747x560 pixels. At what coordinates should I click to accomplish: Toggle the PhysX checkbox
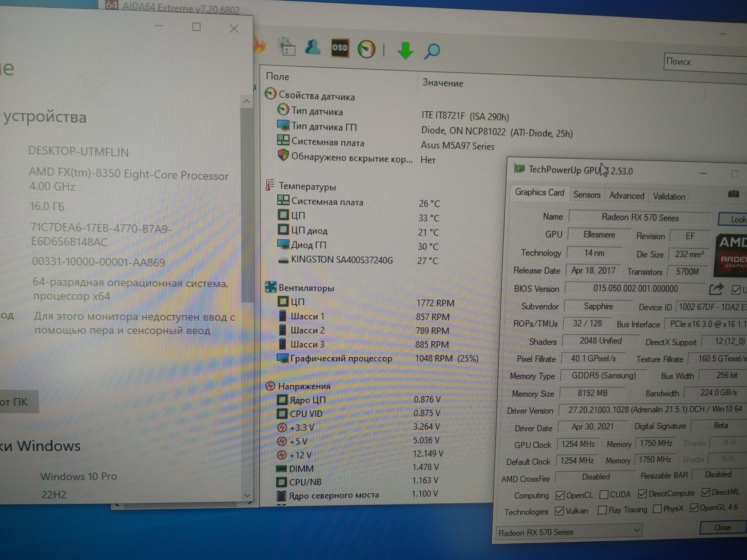coord(657,509)
